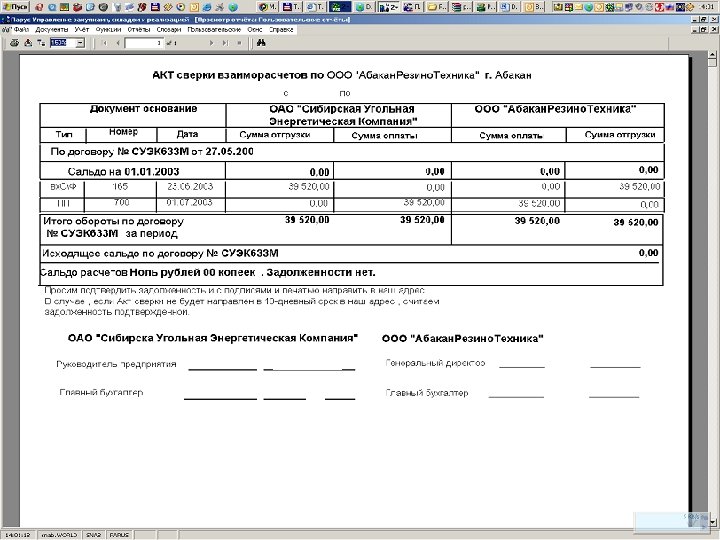720x540 pixels.
Task: Switch to taskbar button with floppy icon Т.
Action: [292, 7]
